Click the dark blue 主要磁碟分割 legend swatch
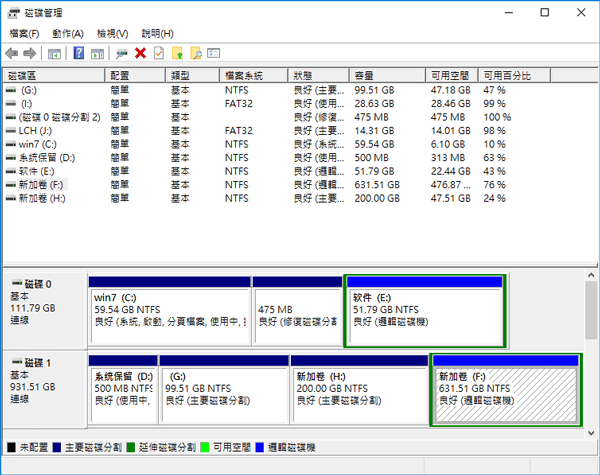This screenshot has height=475, width=600. click(57, 447)
